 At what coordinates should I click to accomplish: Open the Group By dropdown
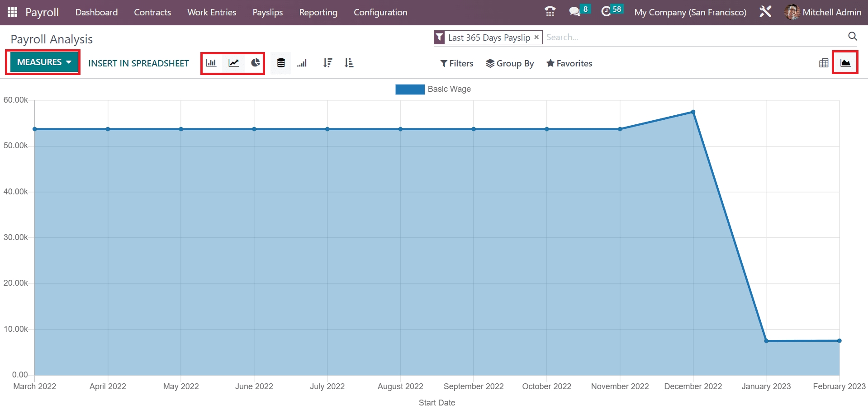510,63
